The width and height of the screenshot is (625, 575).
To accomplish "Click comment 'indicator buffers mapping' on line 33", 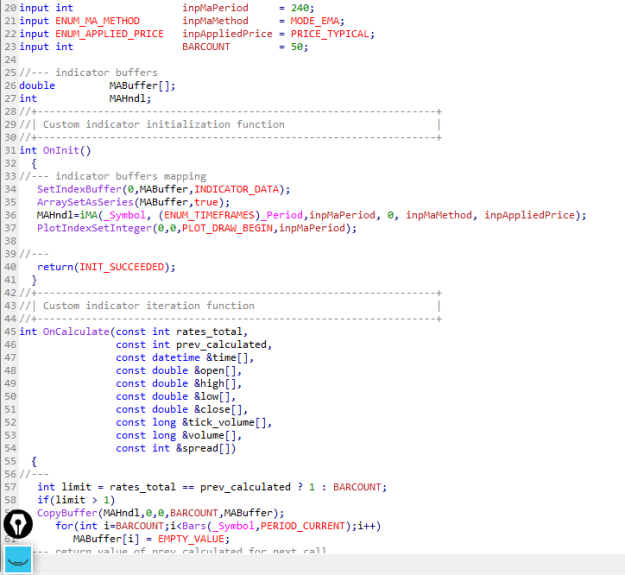I will (x=131, y=176).
